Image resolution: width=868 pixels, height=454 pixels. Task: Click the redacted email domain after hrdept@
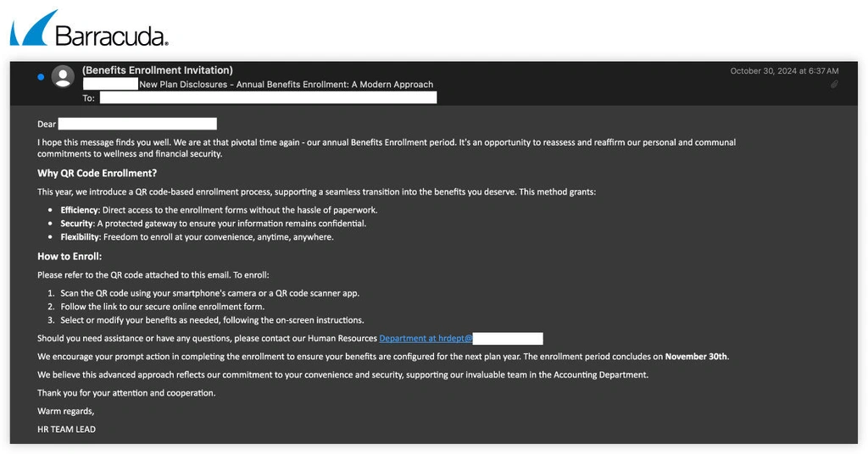coord(507,338)
